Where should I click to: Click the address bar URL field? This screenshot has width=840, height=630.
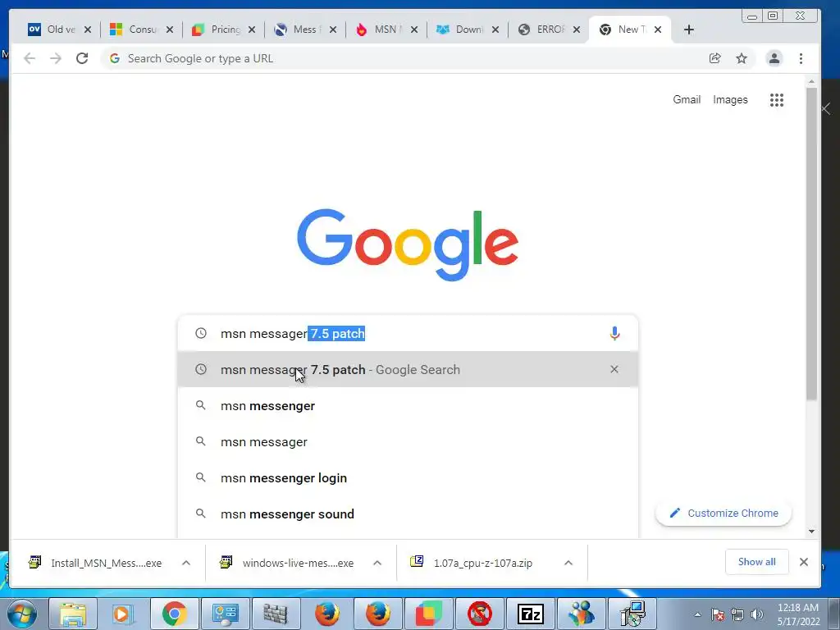[x=407, y=58]
